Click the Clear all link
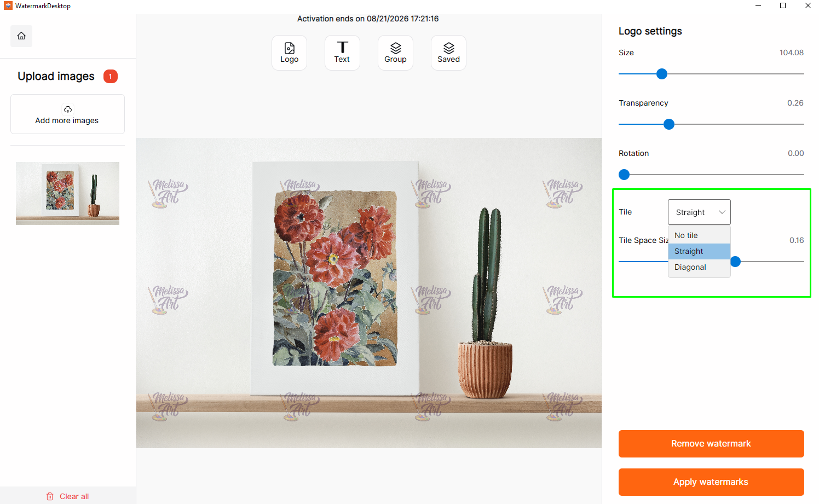The image size is (819, 504). (74, 496)
